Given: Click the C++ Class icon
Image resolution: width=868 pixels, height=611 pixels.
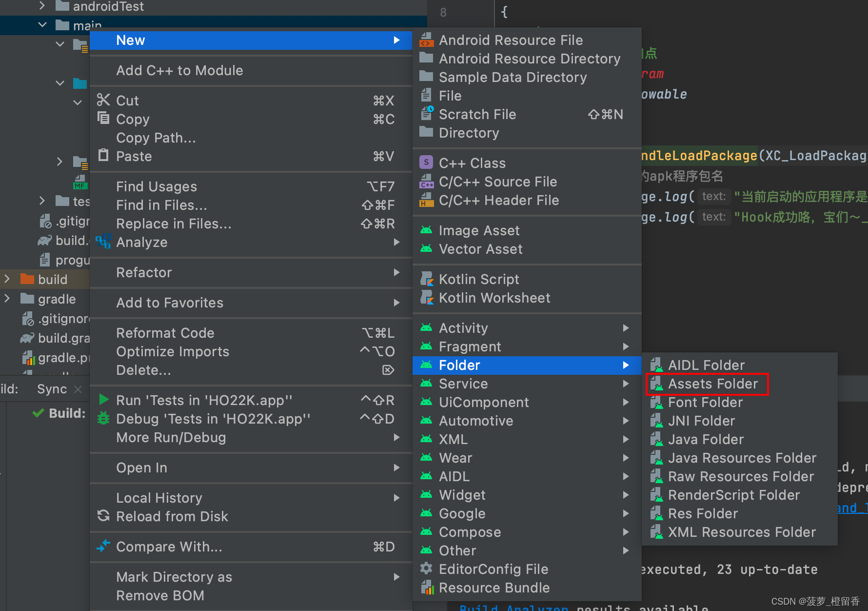Looking at the screenshot, I should point(426,163).
